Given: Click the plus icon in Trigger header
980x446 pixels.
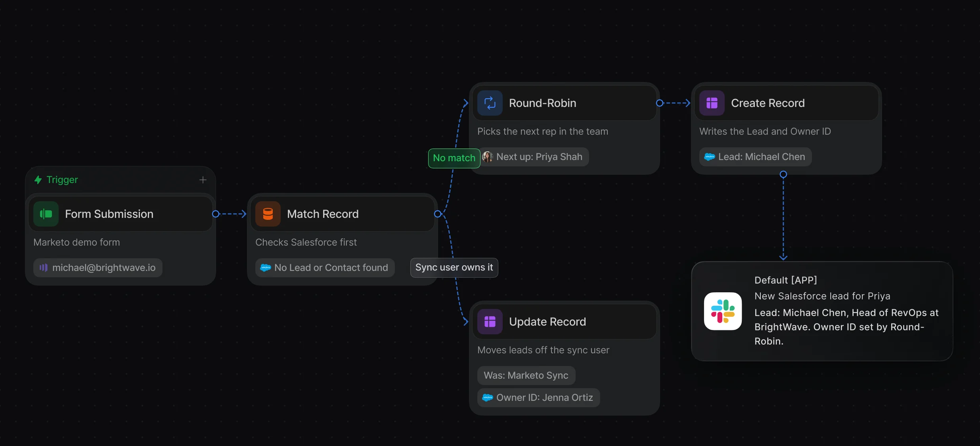Looking at the screenshot, I should (203, 180).
